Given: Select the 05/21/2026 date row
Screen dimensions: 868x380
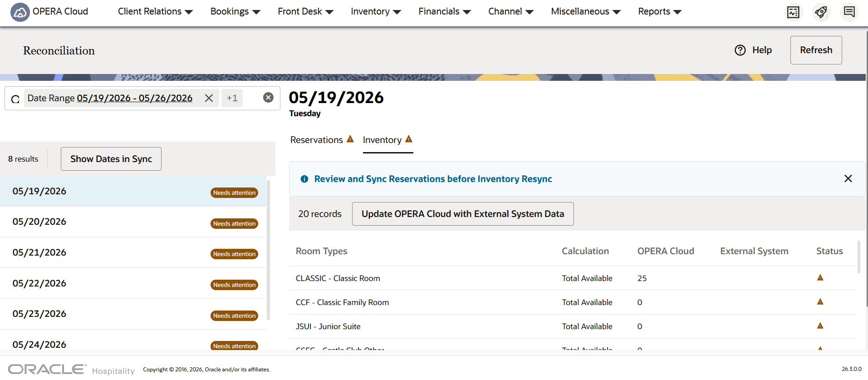Looking at the screenshot, I should 133,252.
